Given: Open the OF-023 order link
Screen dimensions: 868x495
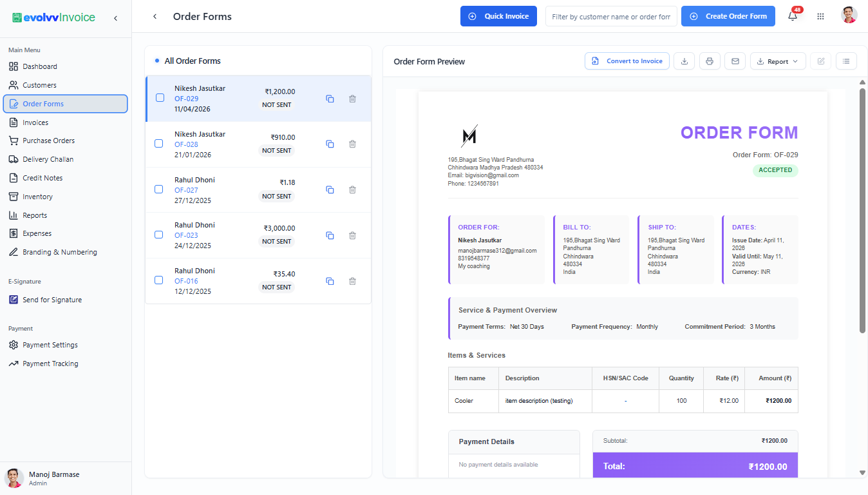Looking at the screenshot, I should pyautogui.click(x=186, y=235).
